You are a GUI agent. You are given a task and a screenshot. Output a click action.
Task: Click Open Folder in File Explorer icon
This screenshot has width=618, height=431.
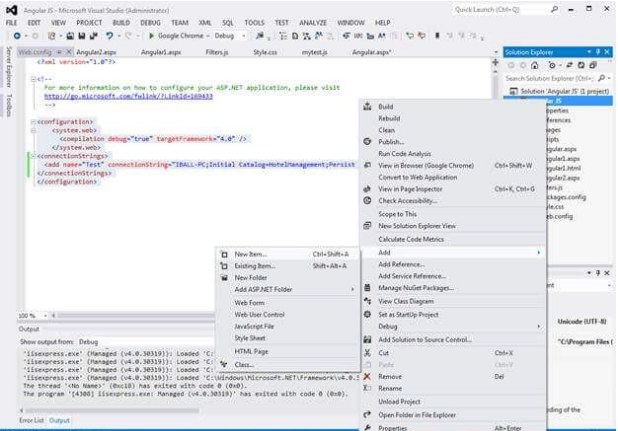pos(367,414)
